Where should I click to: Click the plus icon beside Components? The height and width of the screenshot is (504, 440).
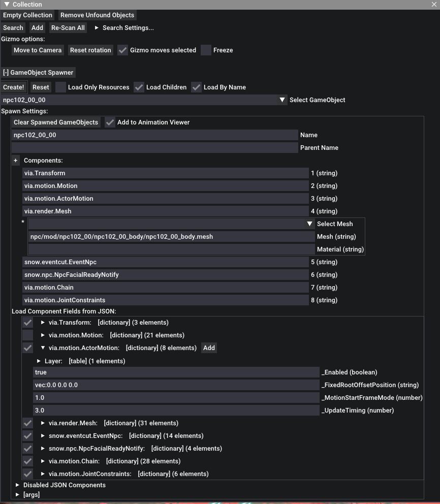click(x=16, y=161)
